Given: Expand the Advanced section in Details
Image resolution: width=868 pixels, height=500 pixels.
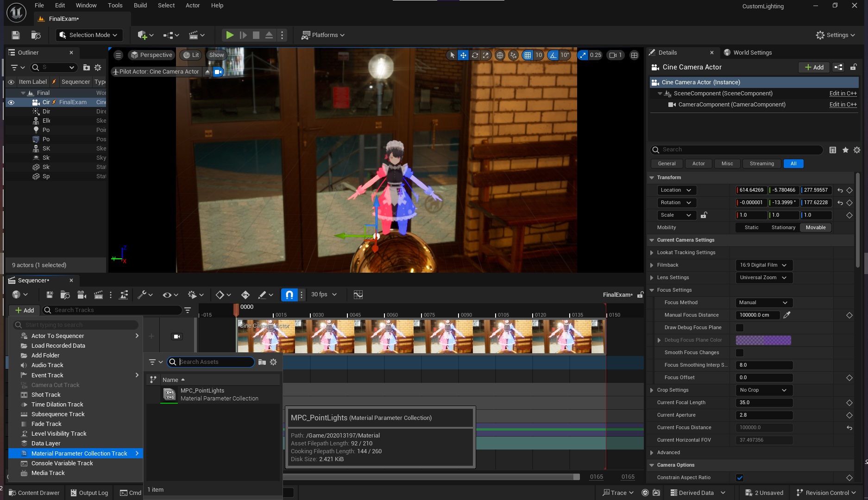Looking at the screenshot, I should 652,453.
